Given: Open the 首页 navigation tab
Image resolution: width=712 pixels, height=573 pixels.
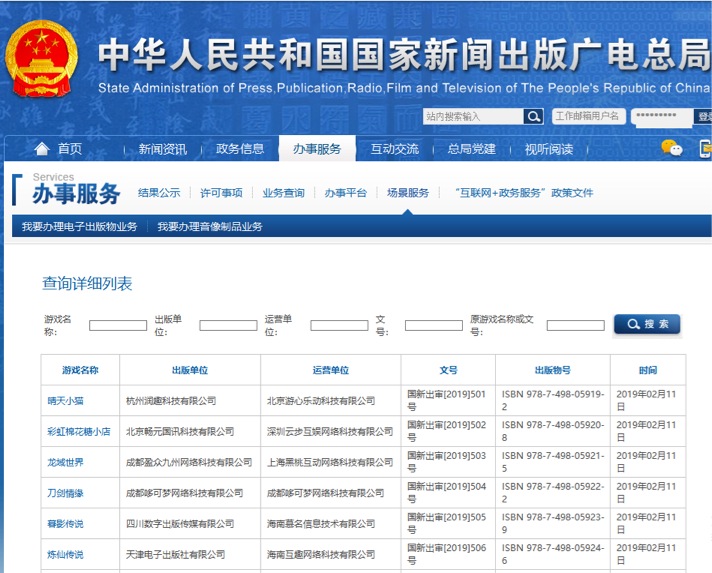Looking at the screenshot, I should [x=69, y=149].
